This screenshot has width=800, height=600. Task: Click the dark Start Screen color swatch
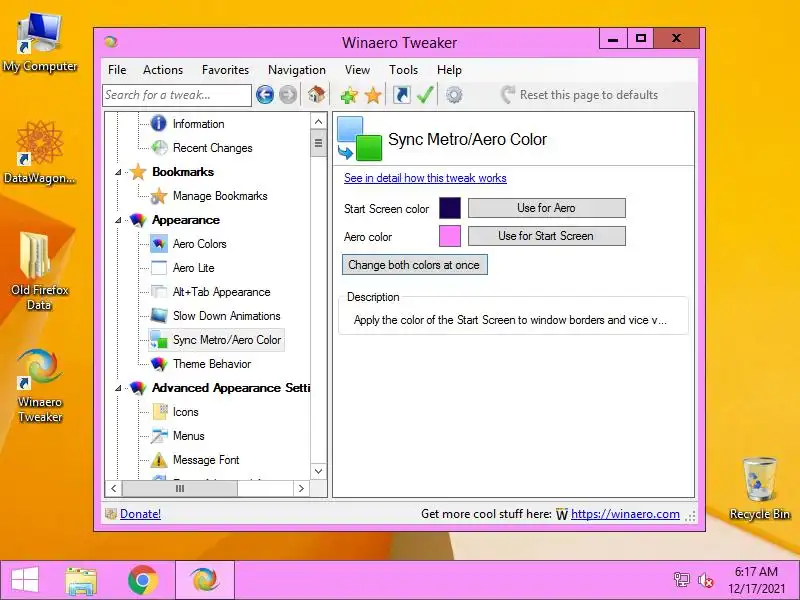pos(449,208)
